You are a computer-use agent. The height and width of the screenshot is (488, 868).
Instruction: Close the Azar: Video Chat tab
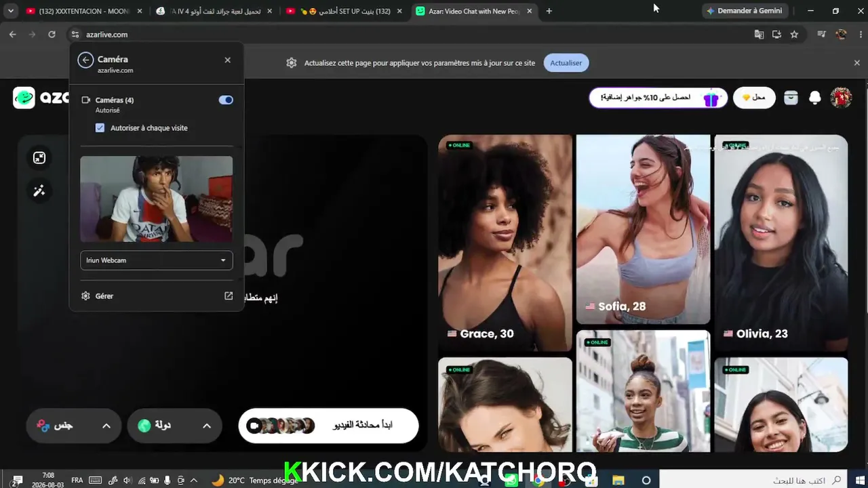(x=530, y=11)
